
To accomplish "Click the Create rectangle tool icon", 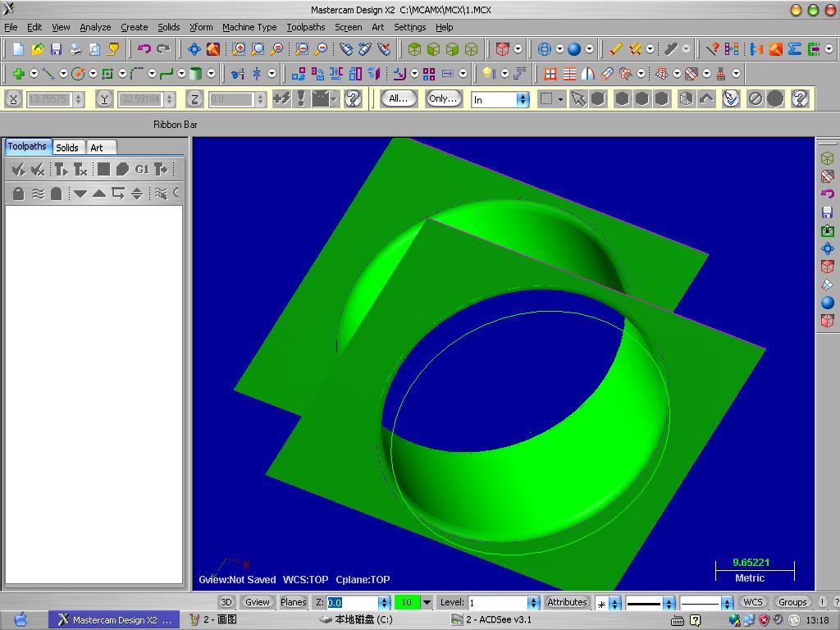I will (107, 74).
